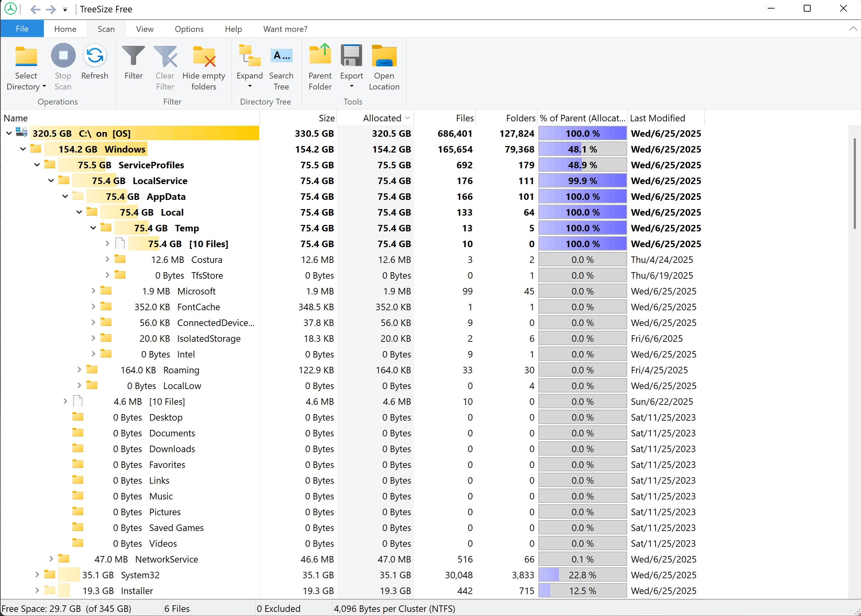The image size is (861, 616).
Task: Click the back navigation arrow
Action: [35, 9]
